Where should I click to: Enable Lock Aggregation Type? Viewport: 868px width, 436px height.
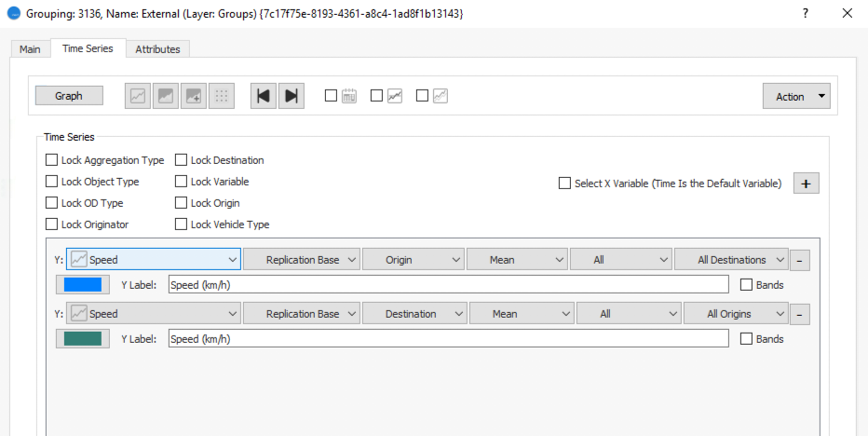[52, 160]
